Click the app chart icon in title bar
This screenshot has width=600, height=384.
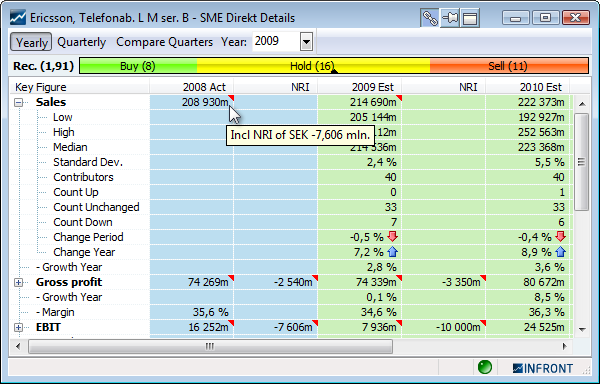tap(18, 18)
